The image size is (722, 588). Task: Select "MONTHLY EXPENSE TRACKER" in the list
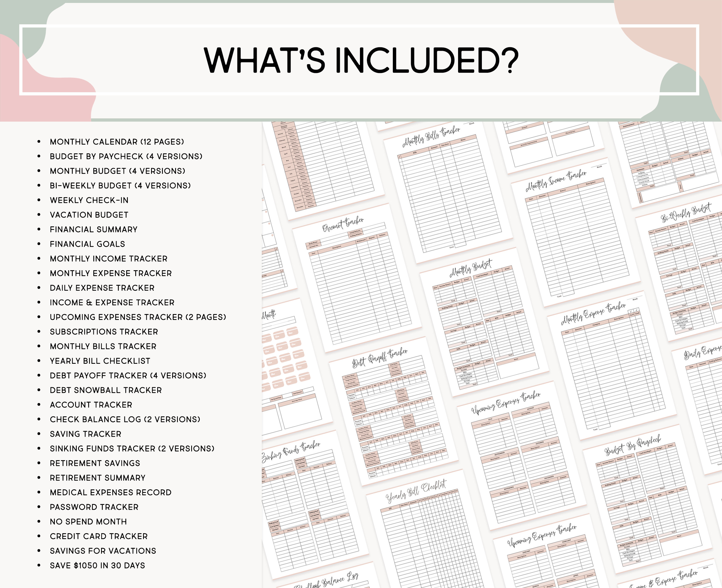point(111,273)
